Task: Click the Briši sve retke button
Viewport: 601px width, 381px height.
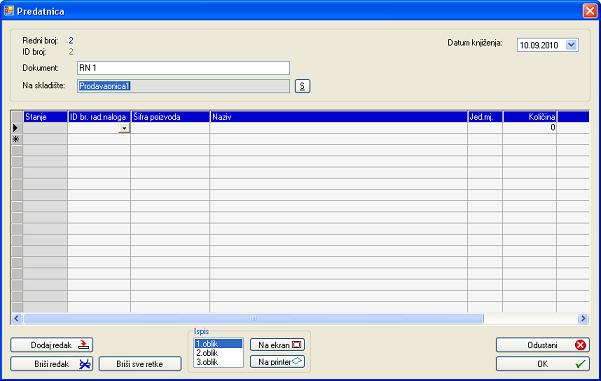Action: tap(140, 364)
